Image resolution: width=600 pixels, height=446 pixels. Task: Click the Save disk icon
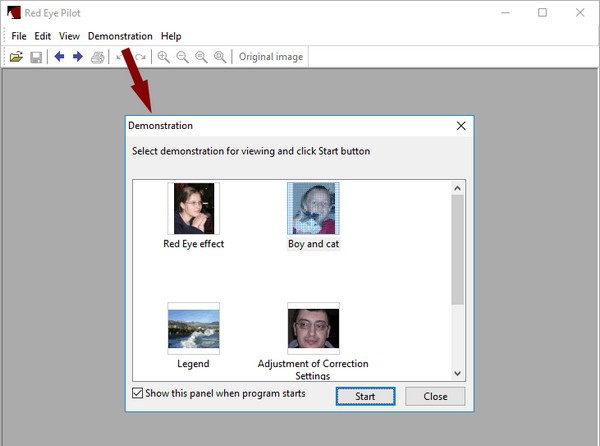coord(36,57)
